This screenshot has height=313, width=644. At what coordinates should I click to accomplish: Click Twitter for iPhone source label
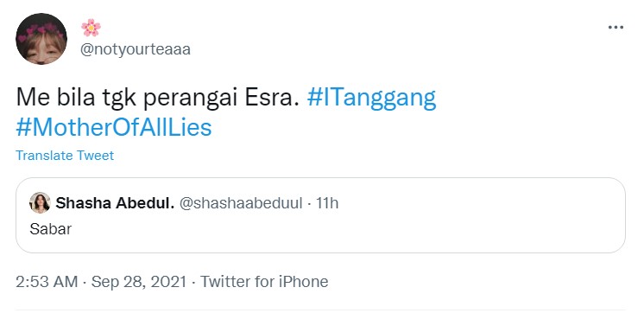(264, 282)
